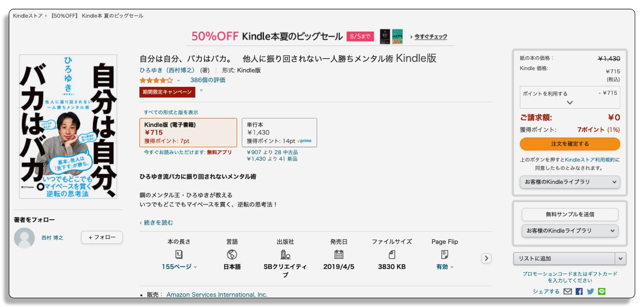Click the prime badge on 単行本
644x307 pixels.
click(x=304, y=141)
